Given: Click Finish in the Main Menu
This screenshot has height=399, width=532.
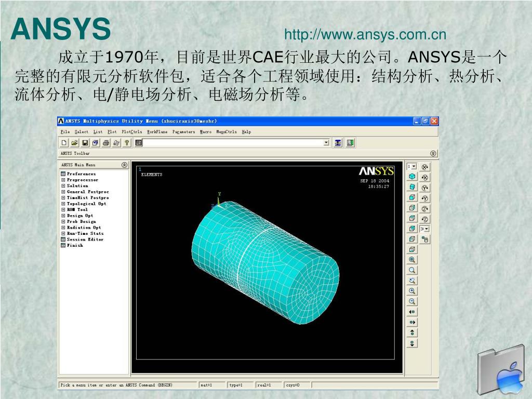Looking at the screenshot, I should point(75,245).
